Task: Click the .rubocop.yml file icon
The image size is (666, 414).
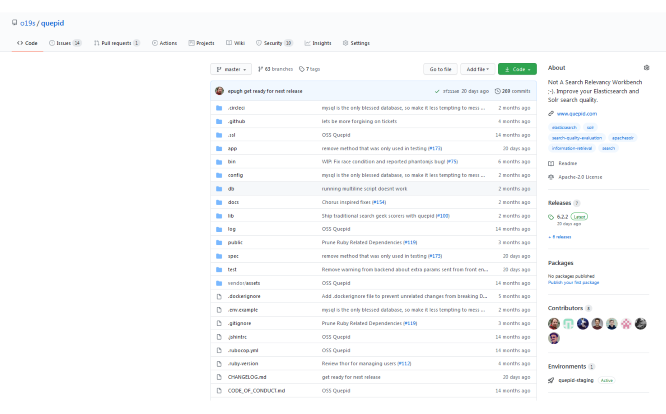Action: [219, 350]
